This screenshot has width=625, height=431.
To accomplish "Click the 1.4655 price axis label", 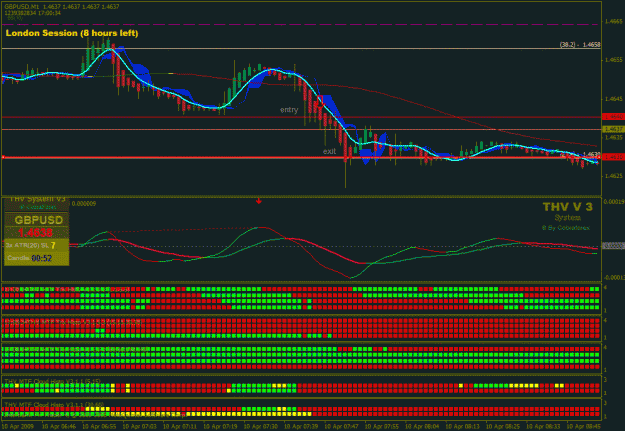I will click(x=614, y=60).
